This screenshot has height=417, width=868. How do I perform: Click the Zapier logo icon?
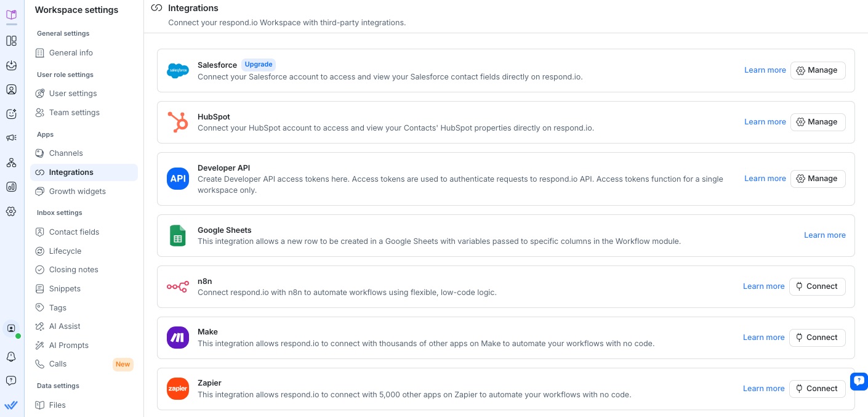coord(178,389)
